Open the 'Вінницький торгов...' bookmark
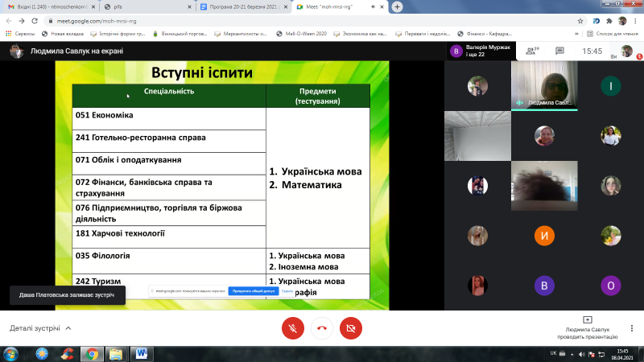The width and height of the screenshot is (644, 362). pyautogui.click(x=180, y=34)
